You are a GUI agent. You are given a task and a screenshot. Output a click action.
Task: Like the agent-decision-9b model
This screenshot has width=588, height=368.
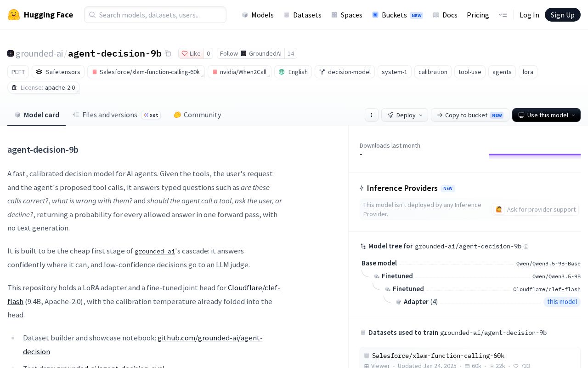click(191, 53)
